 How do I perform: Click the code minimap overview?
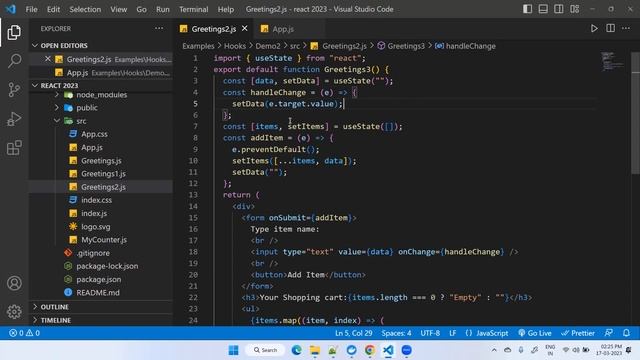(613, 61)
